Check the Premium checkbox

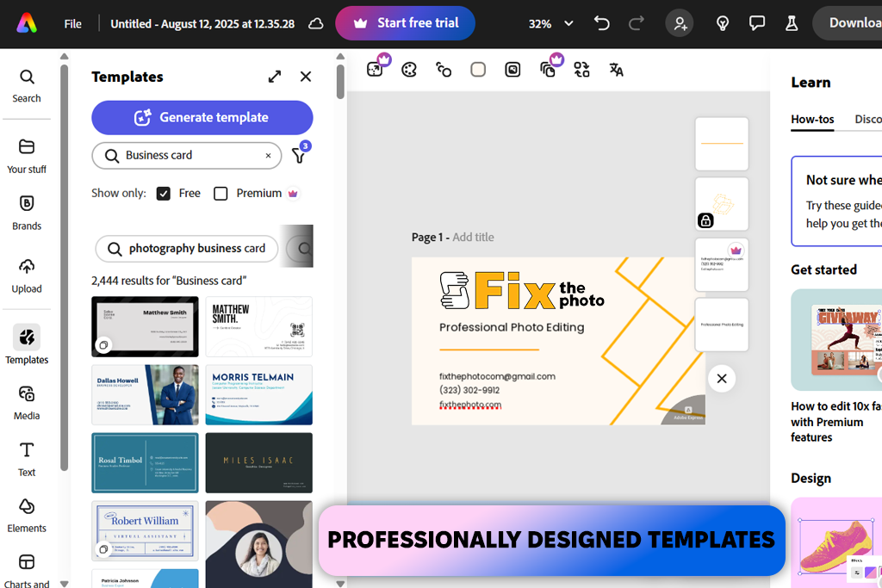coord(220,194)
